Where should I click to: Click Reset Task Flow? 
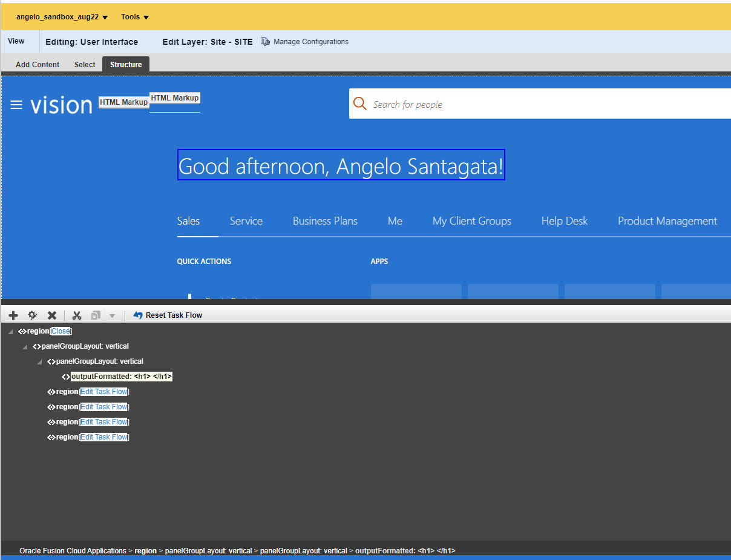tap(168, 315)
